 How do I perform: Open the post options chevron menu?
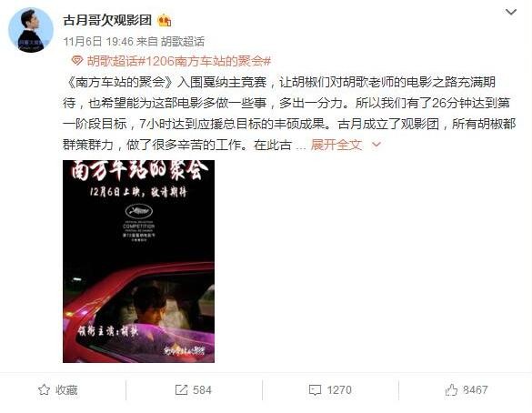510,12
